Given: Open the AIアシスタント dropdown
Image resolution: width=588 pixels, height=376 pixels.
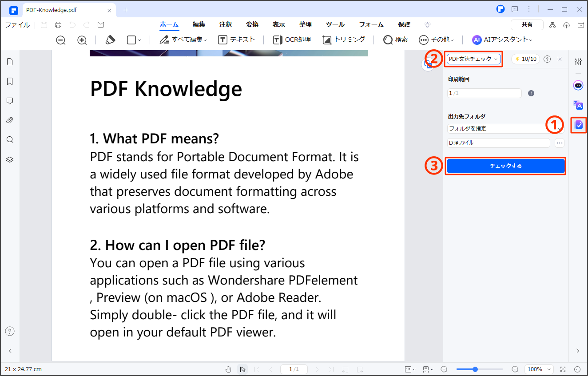Looking at the screenshot, I should pos(502,40).
